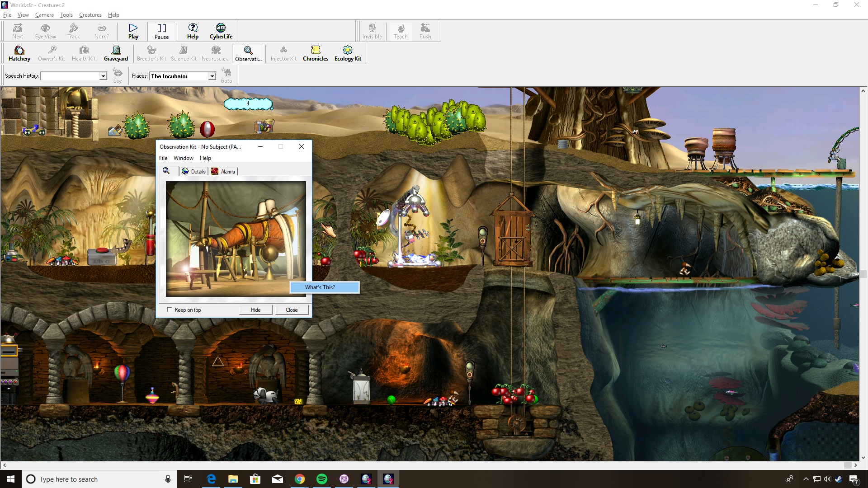Viewport: 868px width, 488px height.
Task: Open the Injector Kit
Action: pyautogui.click(x=283, y=53)
